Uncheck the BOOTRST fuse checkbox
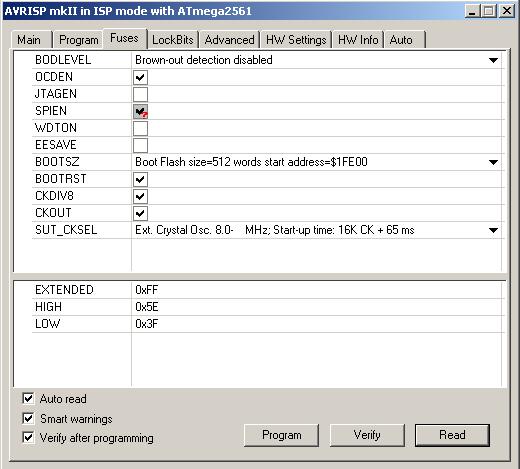The image size is (520, 469). (140, 179)
